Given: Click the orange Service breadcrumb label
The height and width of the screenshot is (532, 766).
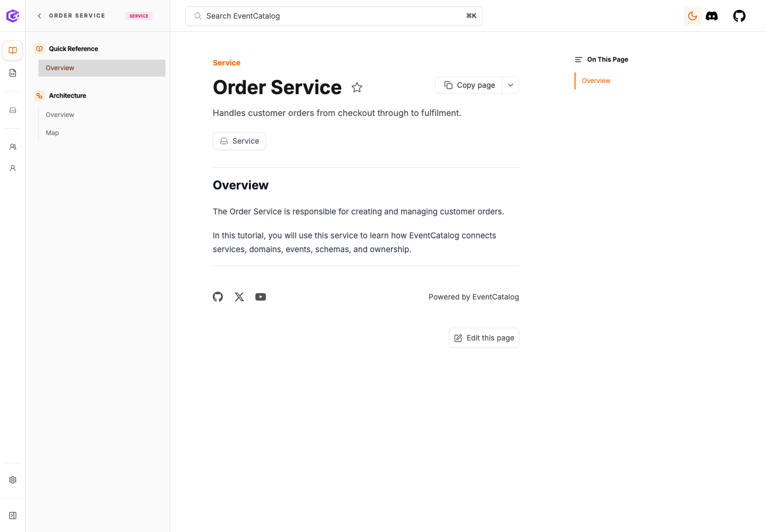Looking at the screenshot, I should tap(227, 63).
